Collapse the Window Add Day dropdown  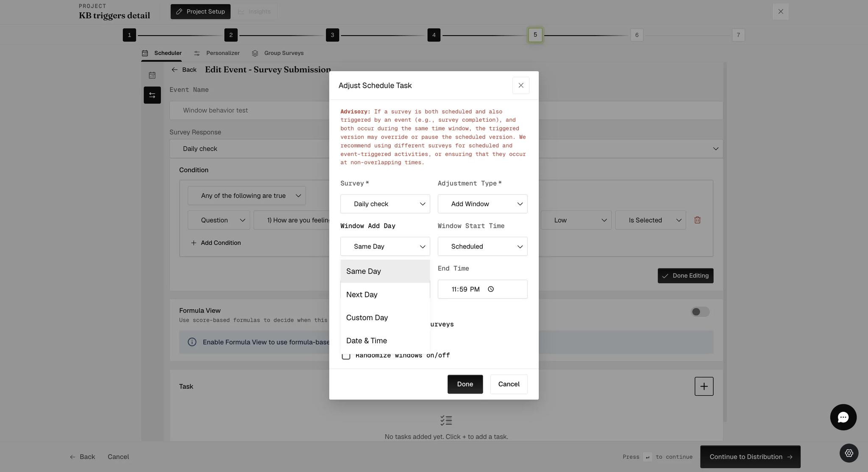(x=385, y=246)
